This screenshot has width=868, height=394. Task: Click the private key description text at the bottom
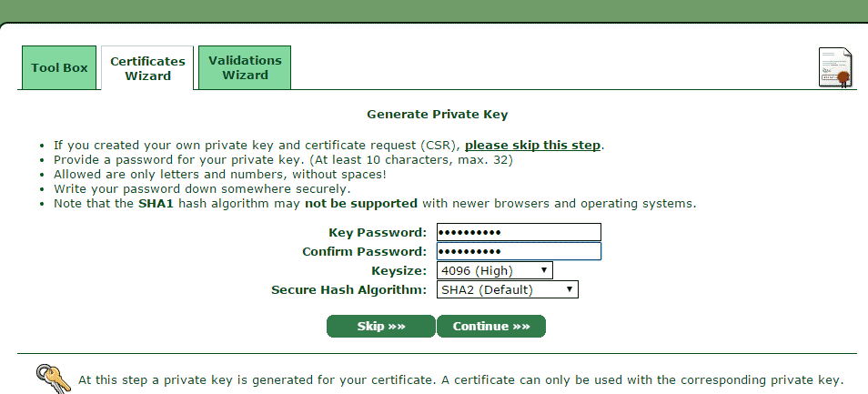[x=461, y=379]
